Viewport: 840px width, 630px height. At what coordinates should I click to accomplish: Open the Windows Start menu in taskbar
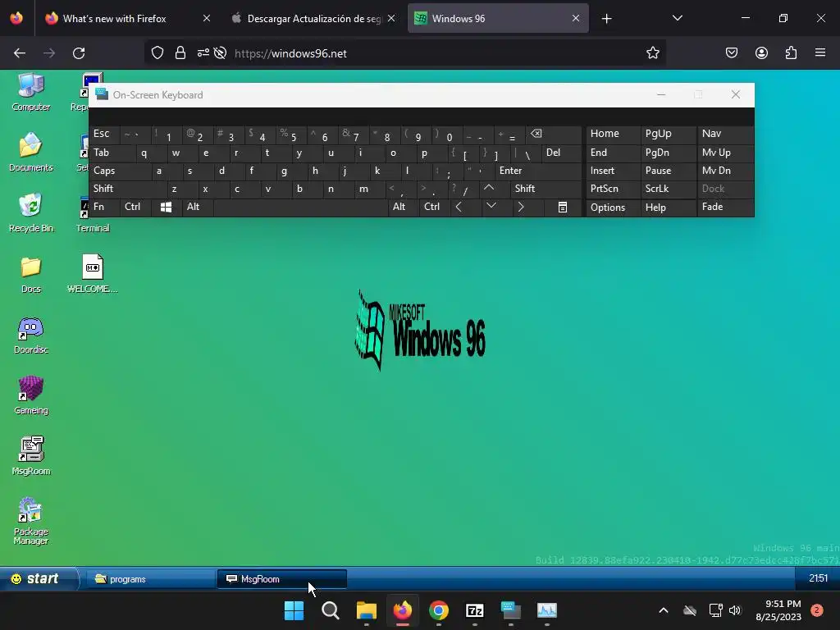coord(294,610)
